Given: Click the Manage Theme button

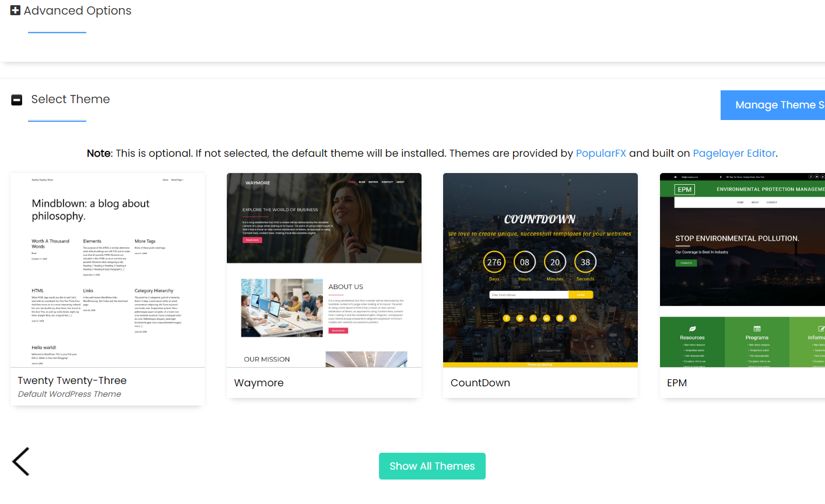Looking at the screenshot, I should click(x=773, y=105).
